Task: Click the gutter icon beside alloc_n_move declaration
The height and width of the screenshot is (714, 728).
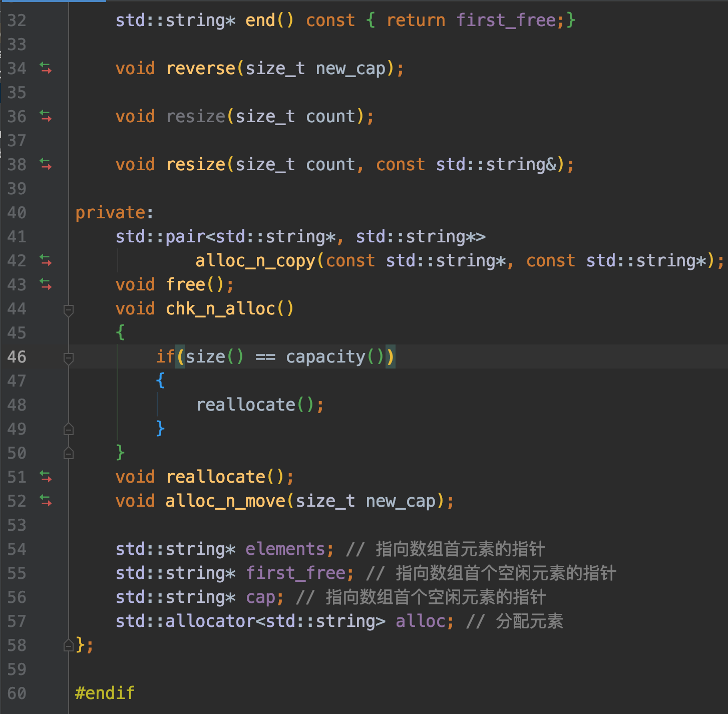Action: coord(46,501)
